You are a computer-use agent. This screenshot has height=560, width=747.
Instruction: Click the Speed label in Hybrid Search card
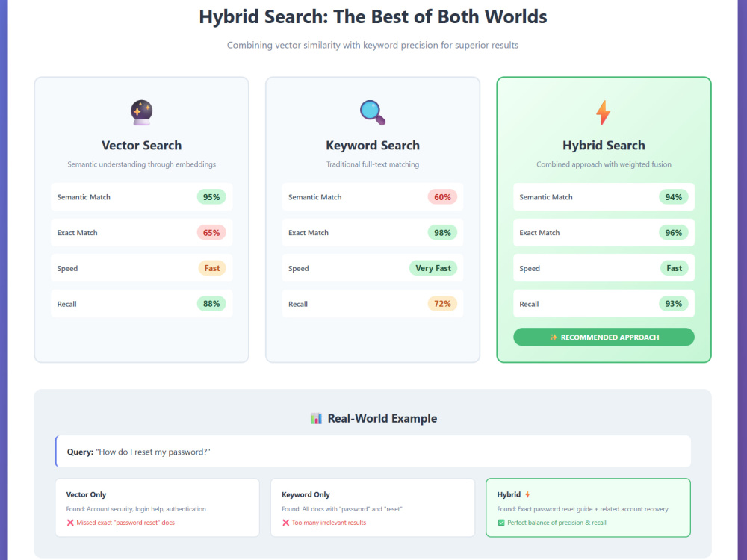click(x=530, y=269)
